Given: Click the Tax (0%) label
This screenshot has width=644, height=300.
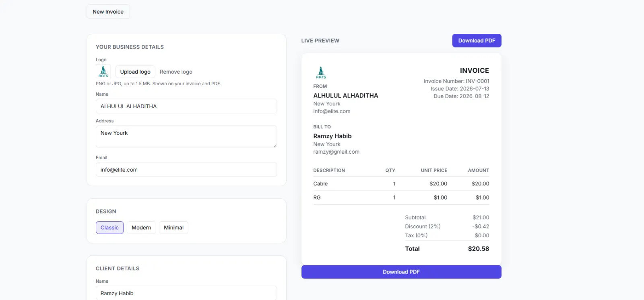Looking at the screenshot, I should tap(416, 236).
